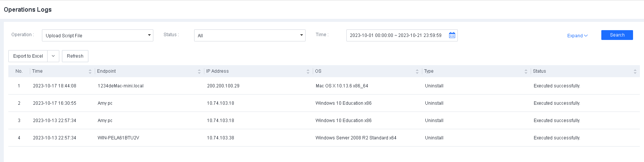Screen dimensions: 644x162
Task: Export logs to Excel
Action: (x=28, y=56)
